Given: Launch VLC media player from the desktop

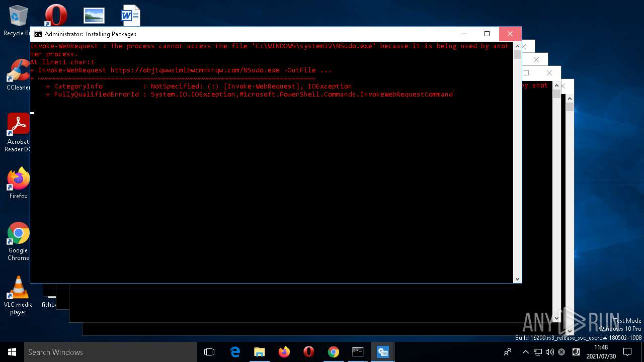Looking at the screenshot, I should click(18, 296).
